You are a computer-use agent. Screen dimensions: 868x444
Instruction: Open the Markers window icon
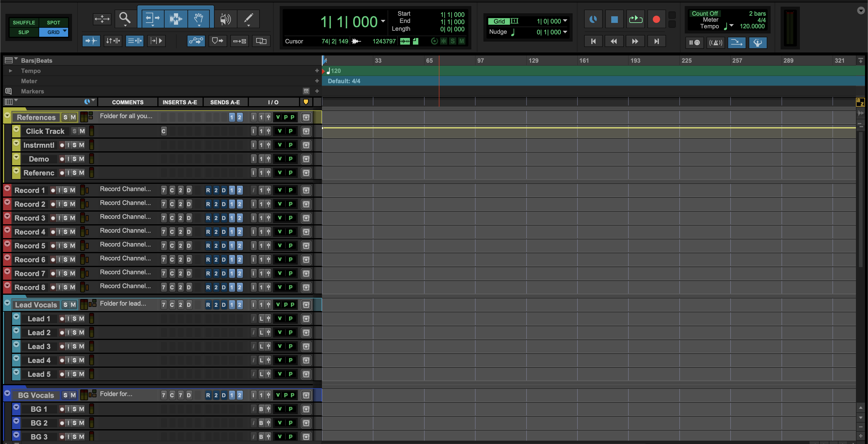pyautogui.click(x=9, y=91)
